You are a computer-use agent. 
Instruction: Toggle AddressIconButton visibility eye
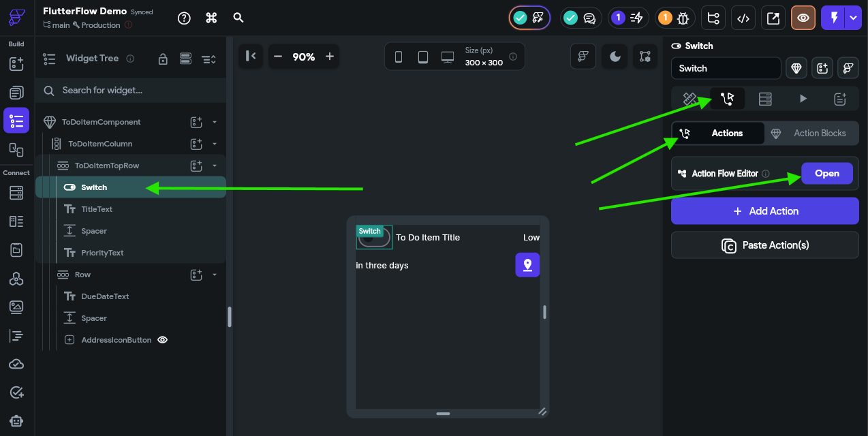(x=163, y=340)
